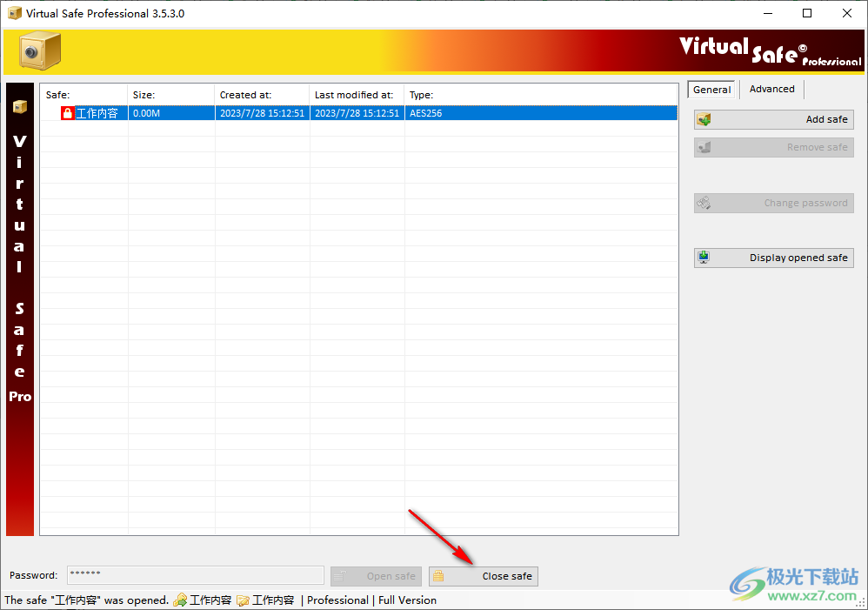Click the Add safe button
868x610 pixels.
click(774, 120)
